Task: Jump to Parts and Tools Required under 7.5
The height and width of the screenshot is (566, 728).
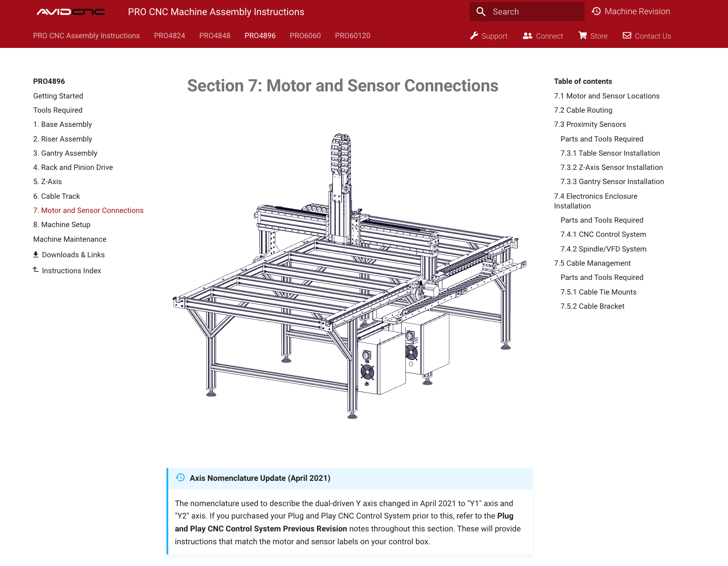Action: 602,277
